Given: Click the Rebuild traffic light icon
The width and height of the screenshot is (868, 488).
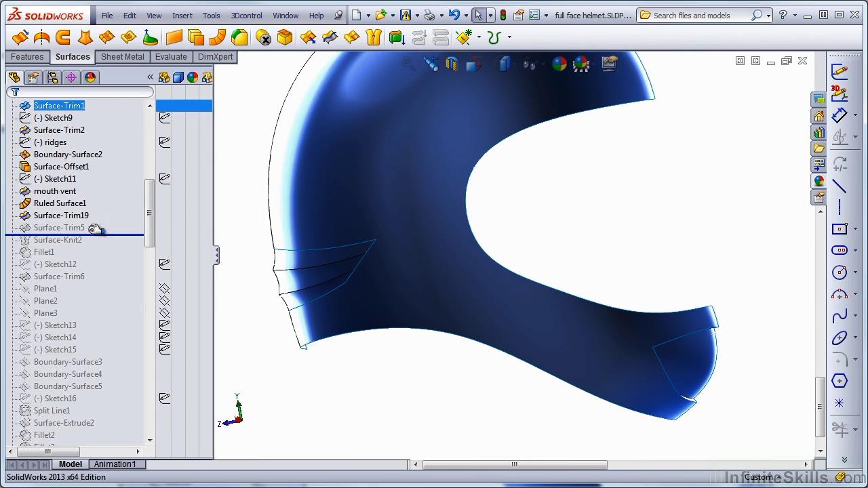Looking at the screenshot, I should click(502, 15).
